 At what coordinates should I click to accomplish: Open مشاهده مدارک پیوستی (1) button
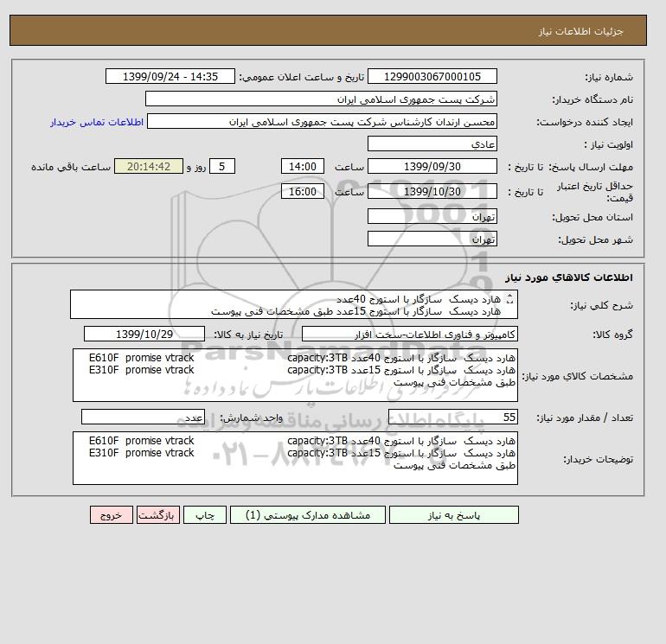click(308, 515)
